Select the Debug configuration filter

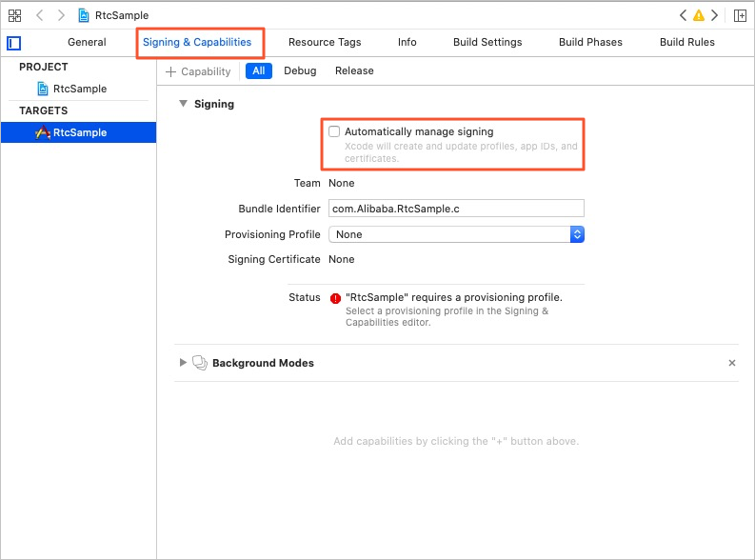click(300, 70)
